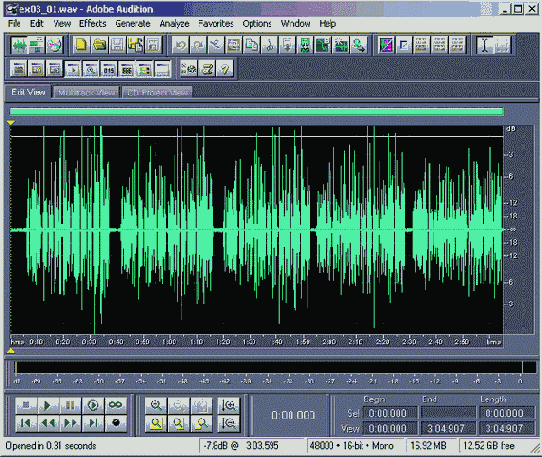Viewport: 542px width, 457px height.
Task: Open the View menu
Action: click(62, 24)
